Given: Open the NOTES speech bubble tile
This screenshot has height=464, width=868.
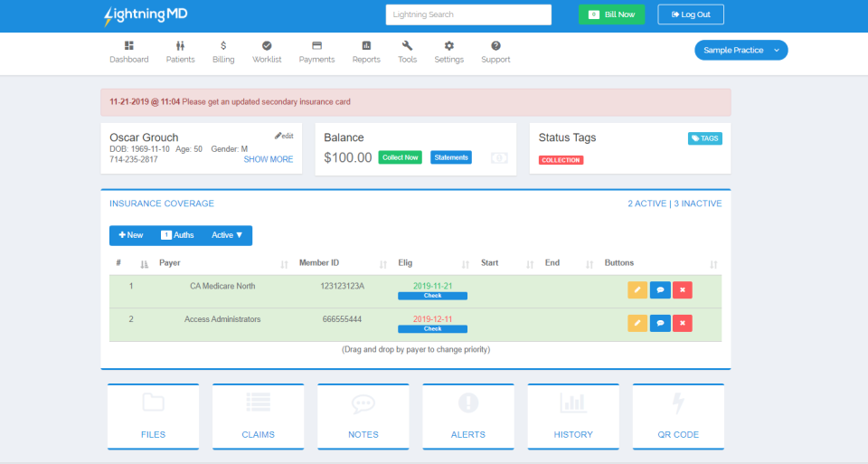Looking at the screenshot, I should point(363,416).
